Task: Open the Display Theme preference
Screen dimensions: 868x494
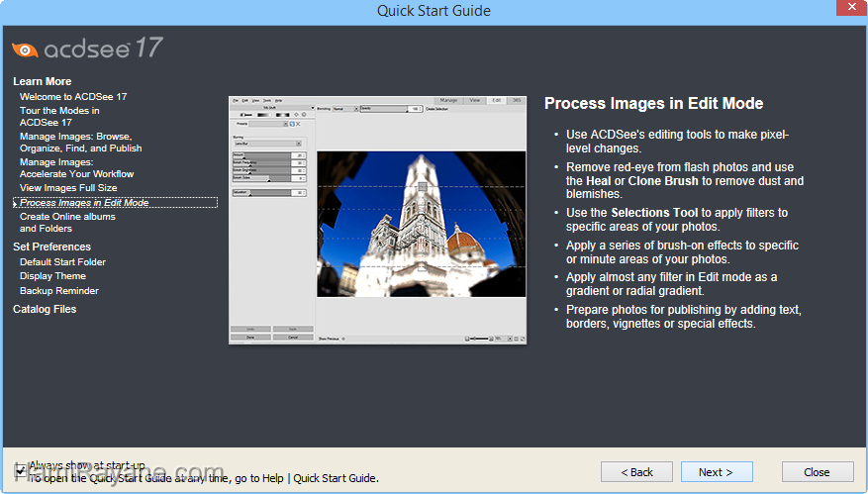Action: click(x=52, y=276)
